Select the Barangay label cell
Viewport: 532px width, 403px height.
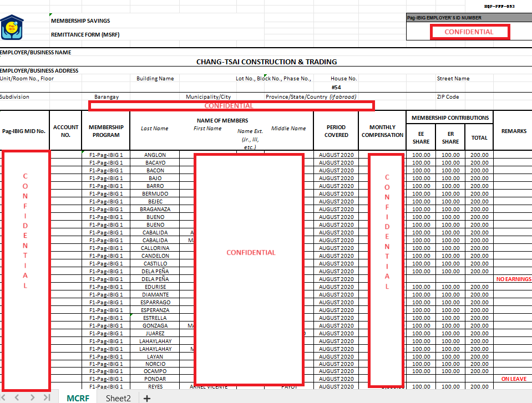point(107,96)
